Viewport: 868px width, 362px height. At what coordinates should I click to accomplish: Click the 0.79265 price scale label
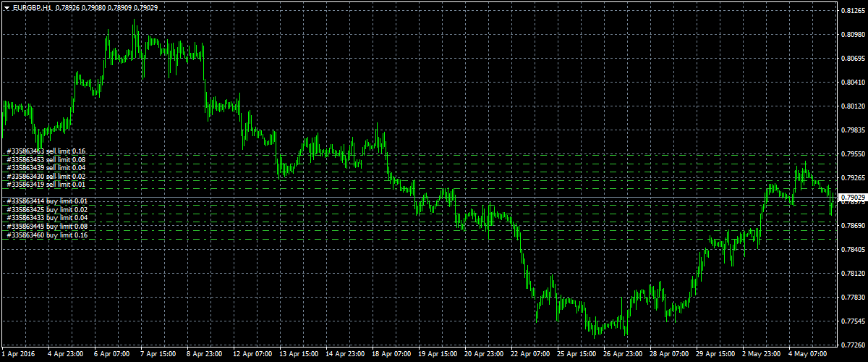pos(854,177)
